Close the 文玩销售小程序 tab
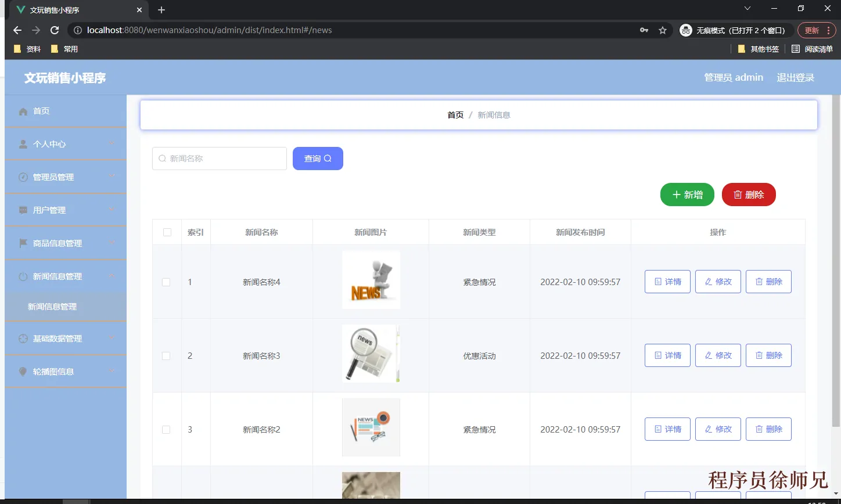Image resolution: width=841 pixels, height=504 pixels. point(139,10)
